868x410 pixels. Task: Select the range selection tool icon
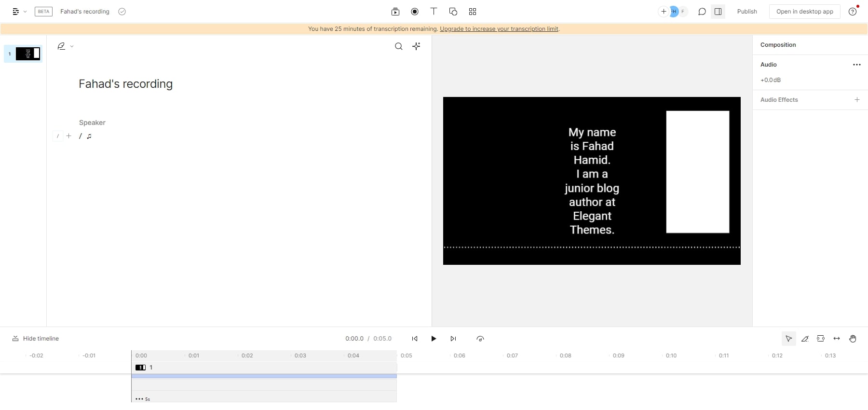point(821,339)
